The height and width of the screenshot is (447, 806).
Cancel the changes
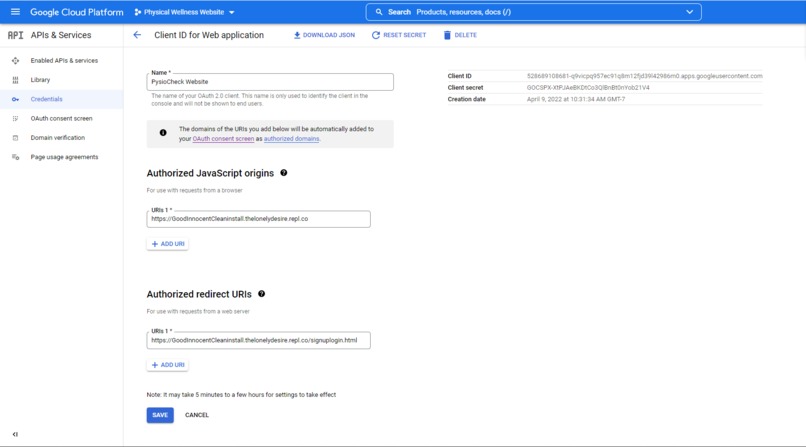(x=197, y=415)
